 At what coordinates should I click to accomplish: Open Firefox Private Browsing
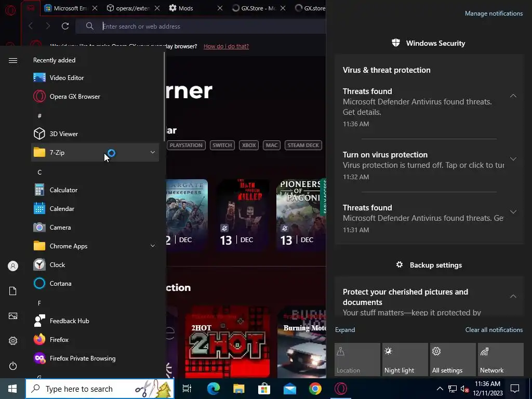(x=95, y=358)
